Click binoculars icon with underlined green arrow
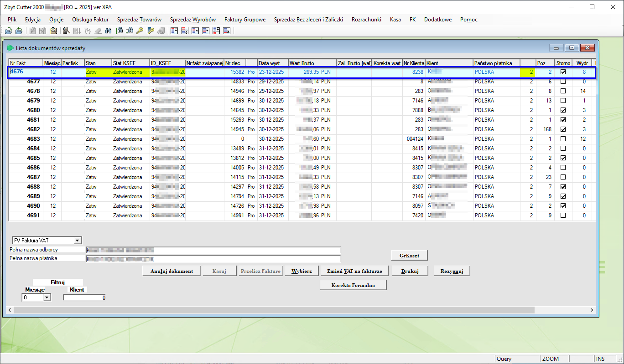Screen dimensions: 624x364 (x=130, y=31)
